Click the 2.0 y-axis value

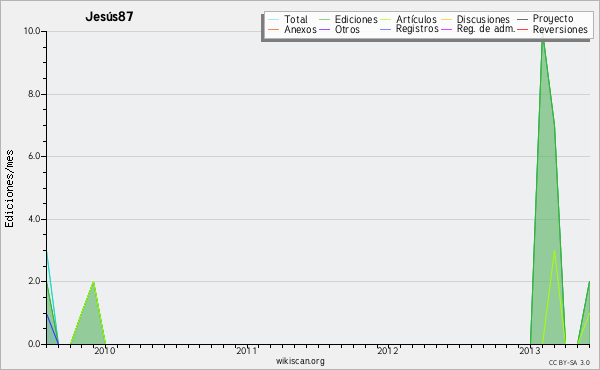[x=34, y=281]
